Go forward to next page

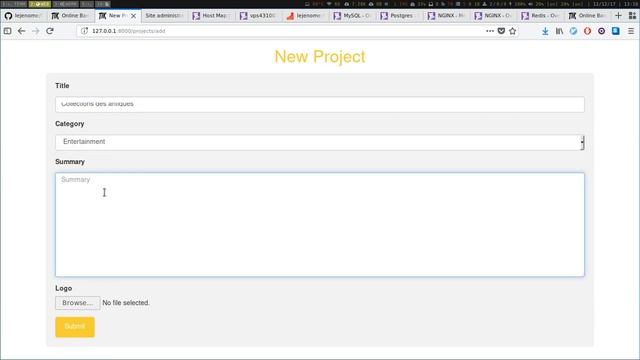click(36, 31)
